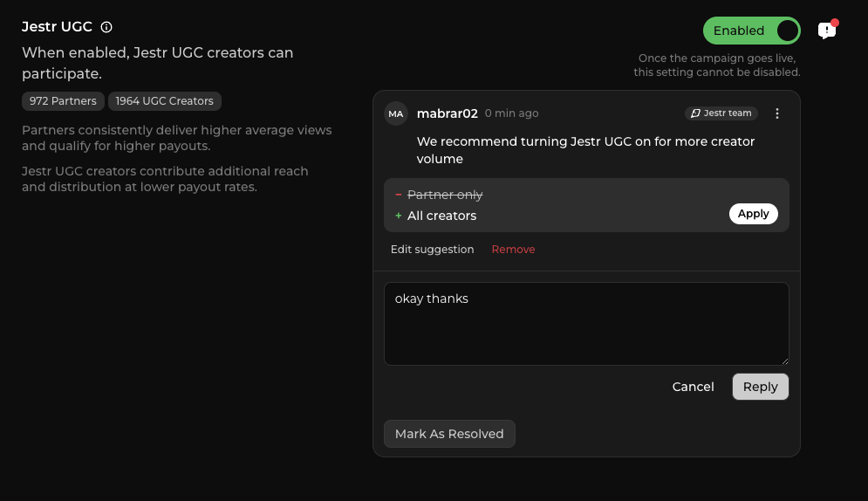Click 'Partners consistently deliver higher average views' paragraph
Viewport: 868px width, 501px height.
coord(176,138)
